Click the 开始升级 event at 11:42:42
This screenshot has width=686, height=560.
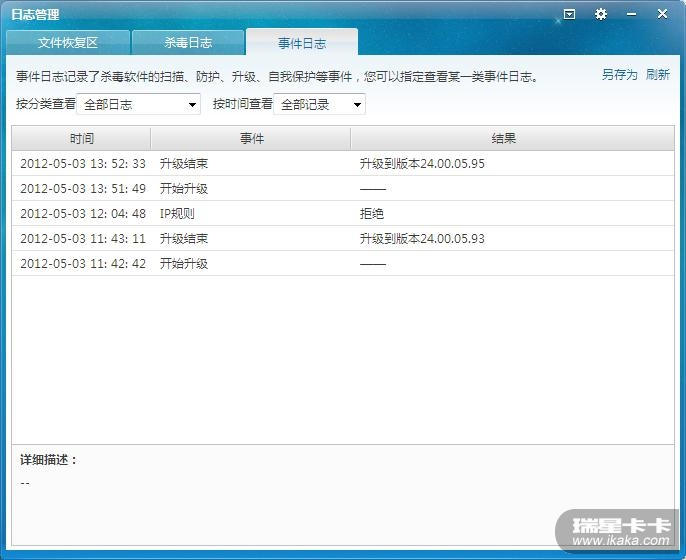coord(184,263)
